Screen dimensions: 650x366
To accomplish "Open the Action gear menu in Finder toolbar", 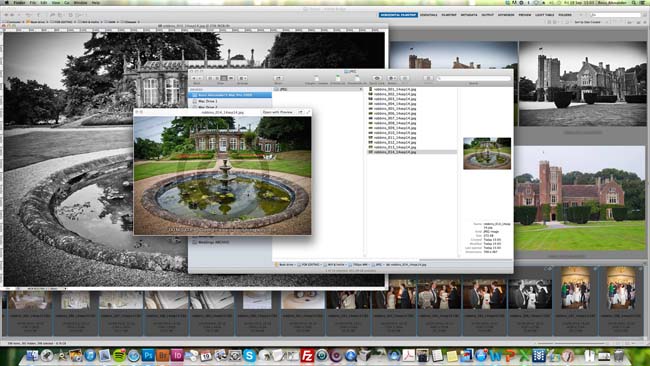I will [x=392, y=78].
